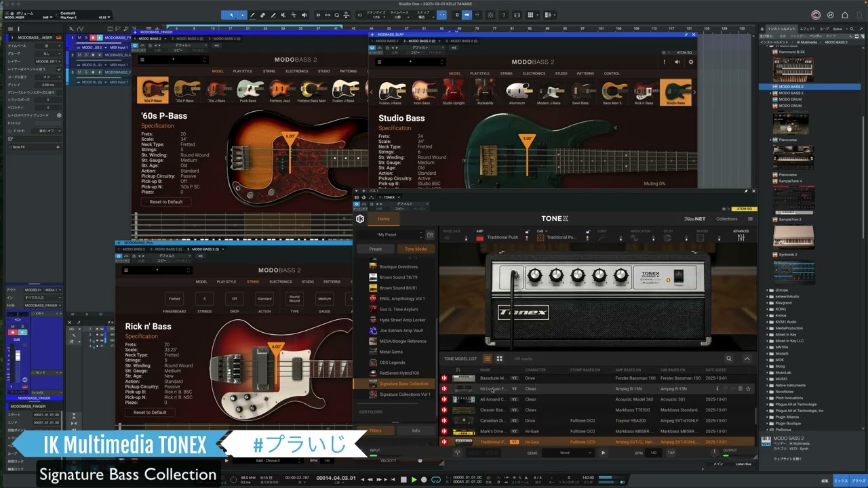Pick the Aluminum bass model icon
This screenshot has height=488, width=868.
click(517, 92)
